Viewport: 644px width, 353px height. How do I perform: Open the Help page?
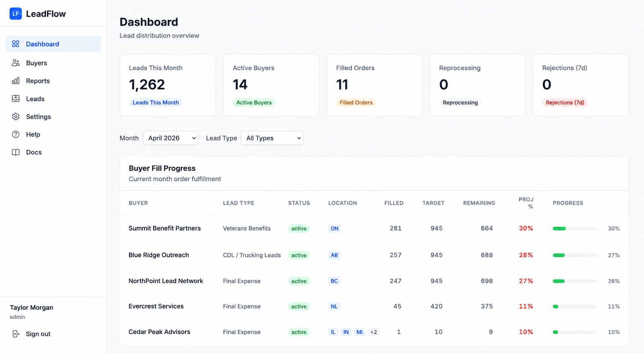pos(53,134)
